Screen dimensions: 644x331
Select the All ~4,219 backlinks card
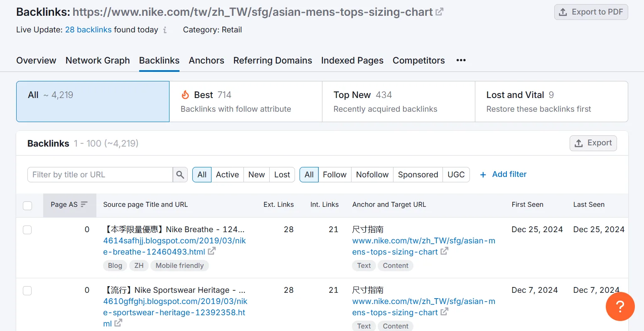tap(93, 101)
